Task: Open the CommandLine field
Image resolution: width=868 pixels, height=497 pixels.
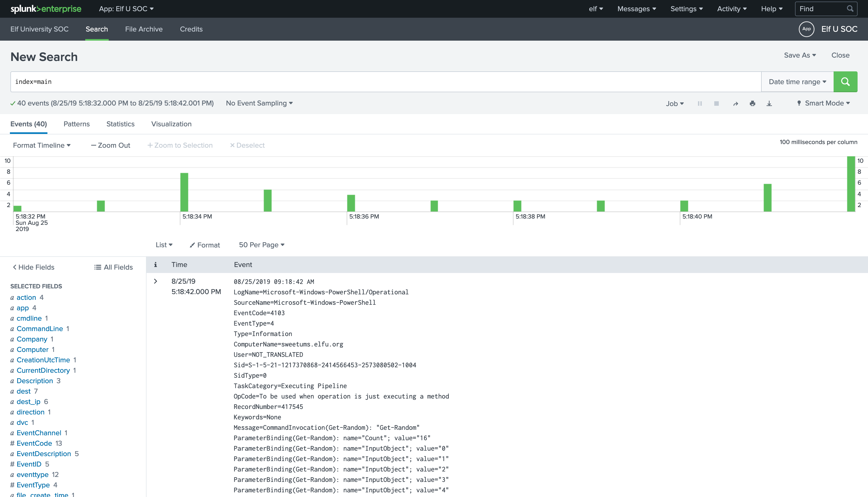Action: pos(40,329)
